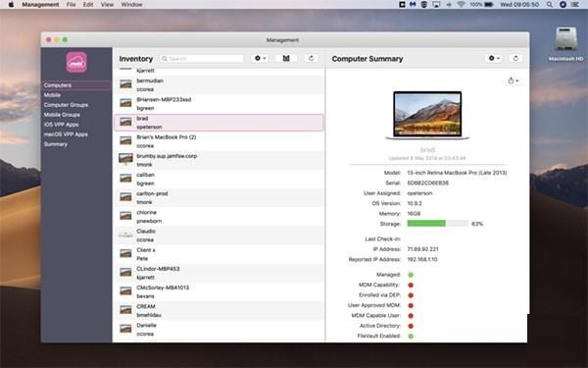Select the CMcSorley-MBA1013 row
This screenshot has width=588, height=368.
(219, 291)
